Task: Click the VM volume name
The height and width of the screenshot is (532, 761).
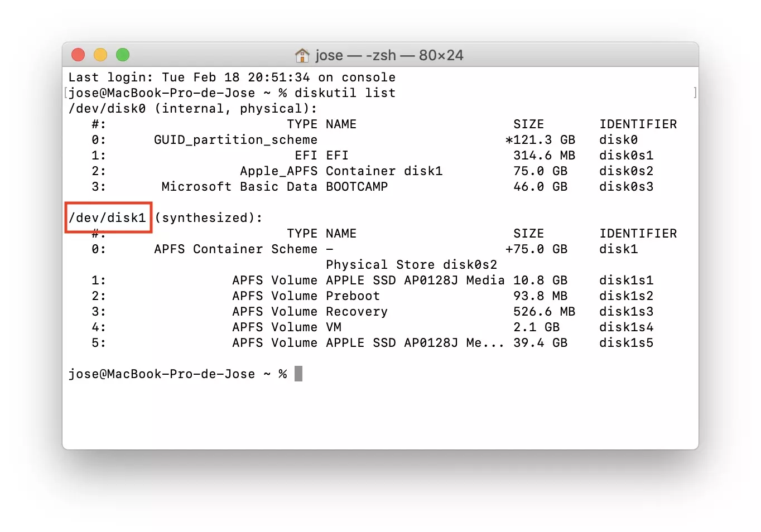Action: pos(334,327)
